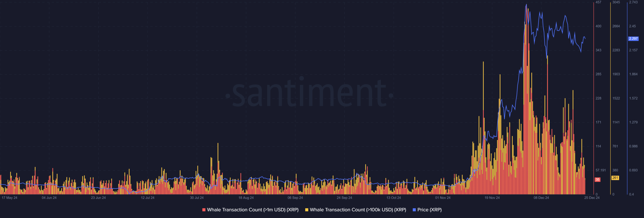Image resolution: width=644 pixels, height=218 pixels.
Task: Click the 457 value on red axis
Action: point(598,2)
